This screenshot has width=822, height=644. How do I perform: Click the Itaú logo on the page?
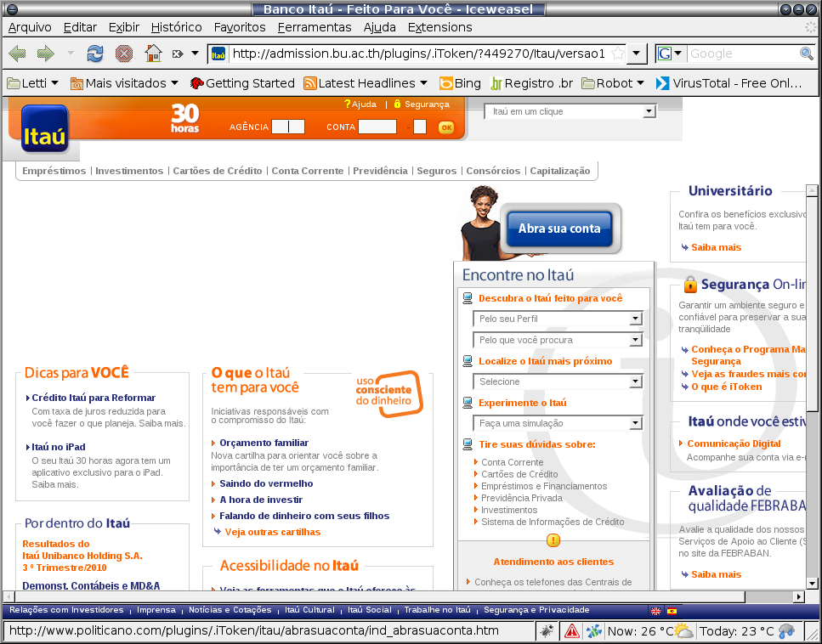point(45,129)
